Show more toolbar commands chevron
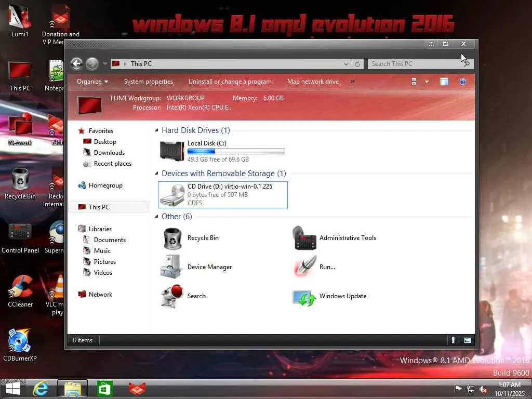 (x=353, y=82)
